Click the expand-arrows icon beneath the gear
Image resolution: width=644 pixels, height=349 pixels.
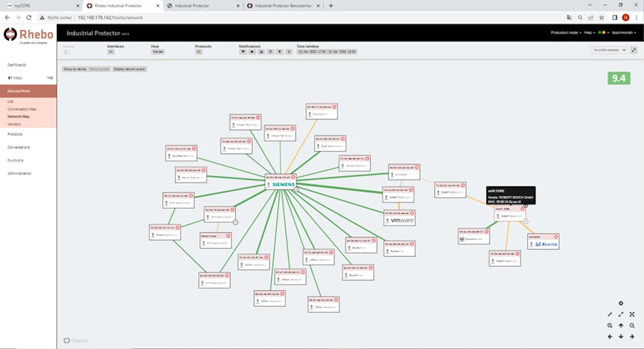tap(621, 314)
